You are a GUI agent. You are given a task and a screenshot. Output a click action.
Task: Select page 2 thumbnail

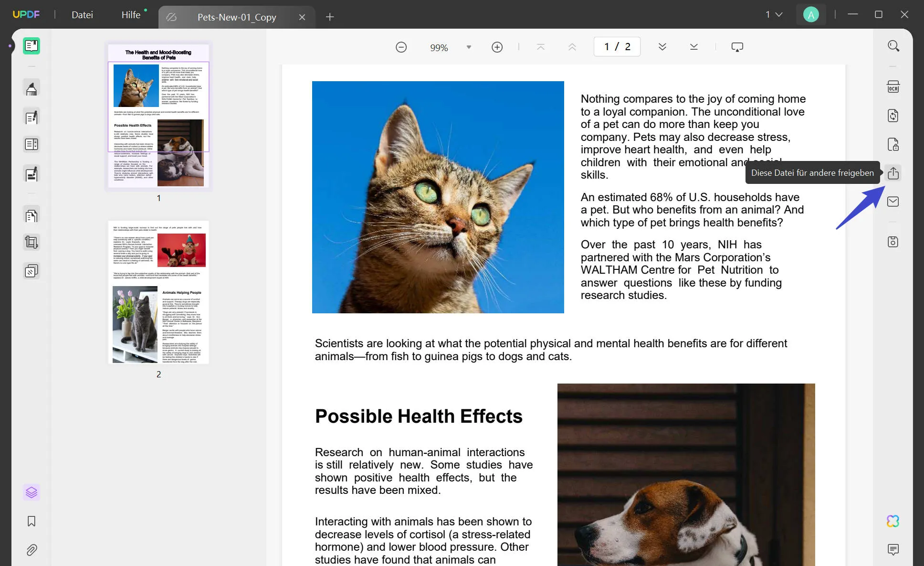(158, 292)
